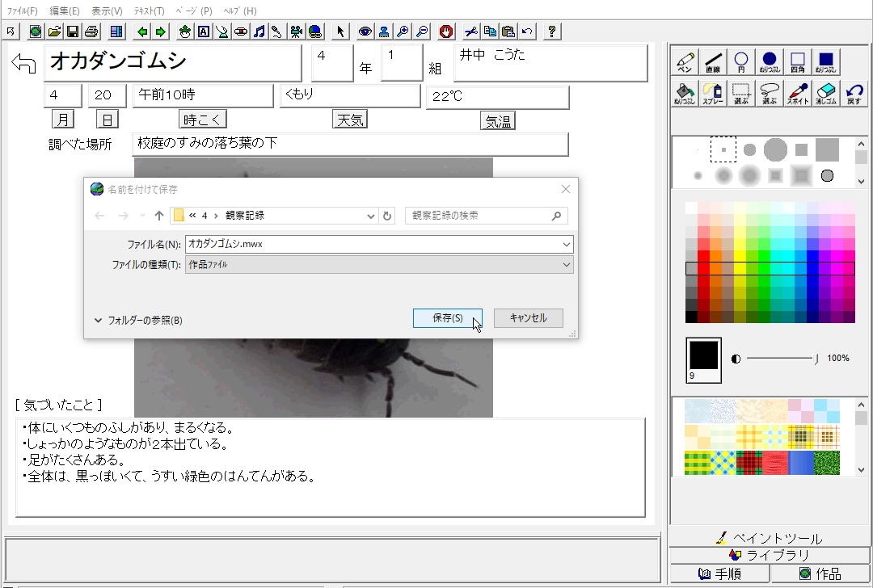Open the ファイル名 dropdown arrow
The height and width of the screenshot is (588, 873).
coord(567,244)
